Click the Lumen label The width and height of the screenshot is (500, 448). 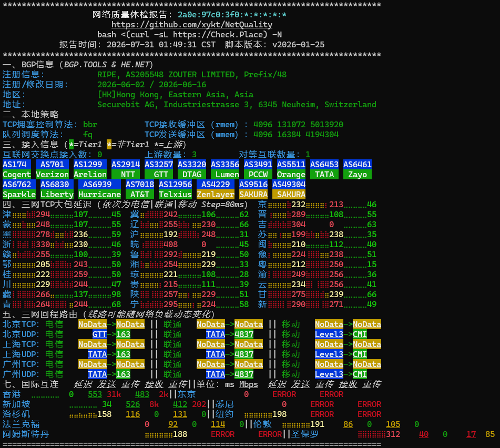tap(225, 175)
